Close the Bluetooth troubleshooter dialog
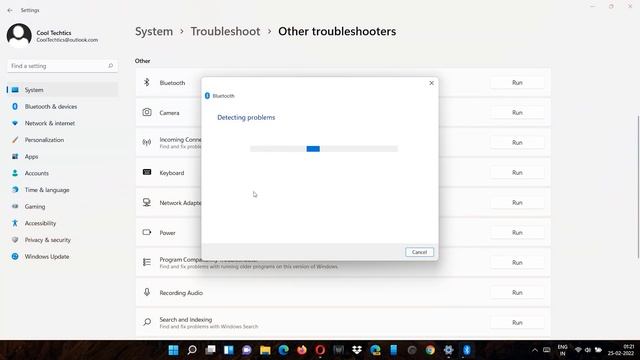The height and width of the screenshot is (360, 640). click(x=431, y=83)
